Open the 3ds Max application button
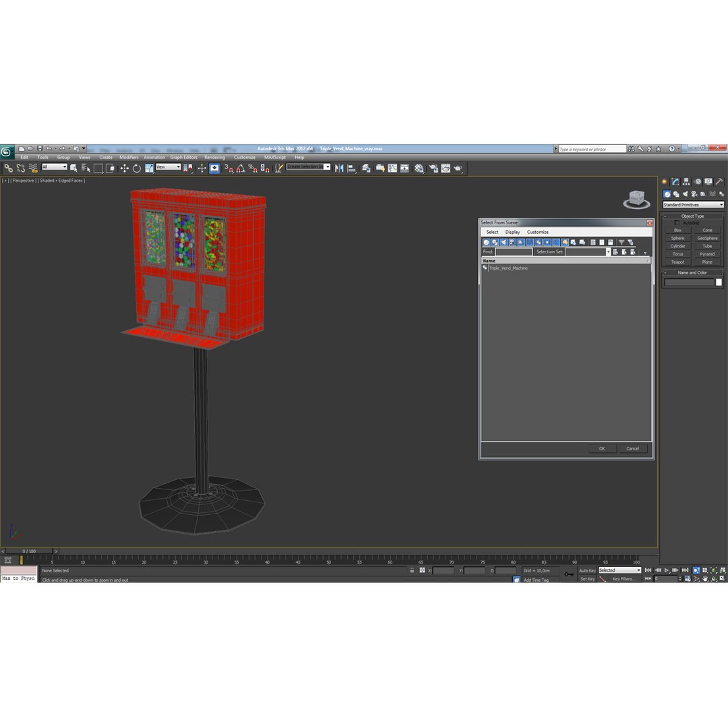Image resolution: width=728 pixels, height=728 pixels. [x=7, y=152]
